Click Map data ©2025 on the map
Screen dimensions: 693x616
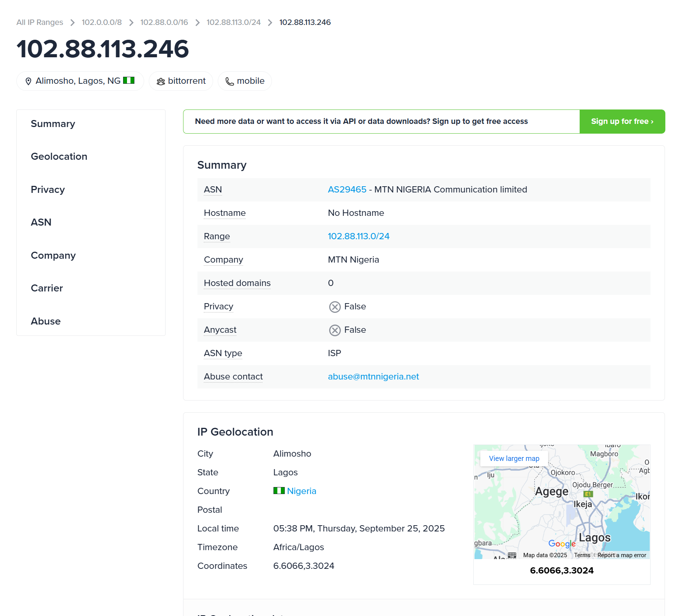point(545,555)
